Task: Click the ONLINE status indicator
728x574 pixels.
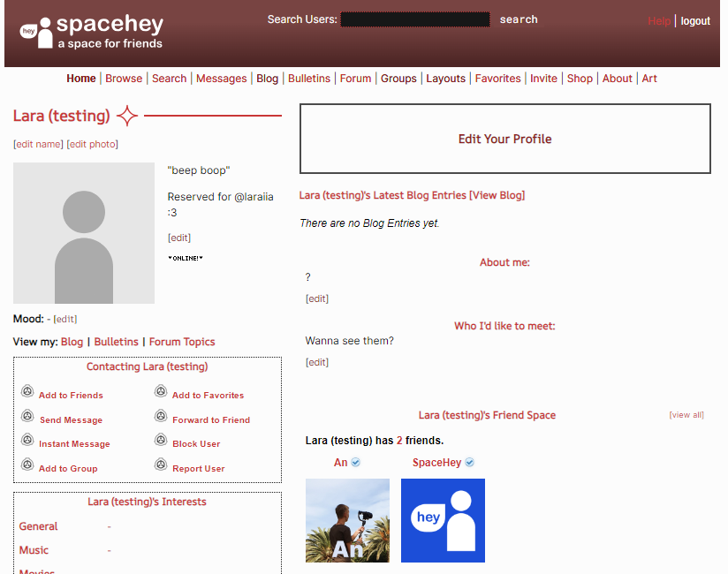Action: 186,258
